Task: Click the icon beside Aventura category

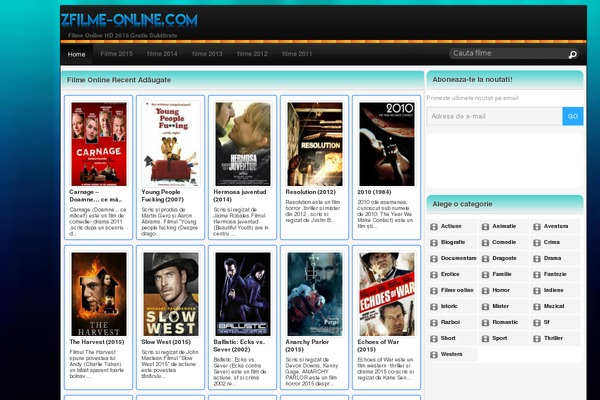Action: coord(537,227)
